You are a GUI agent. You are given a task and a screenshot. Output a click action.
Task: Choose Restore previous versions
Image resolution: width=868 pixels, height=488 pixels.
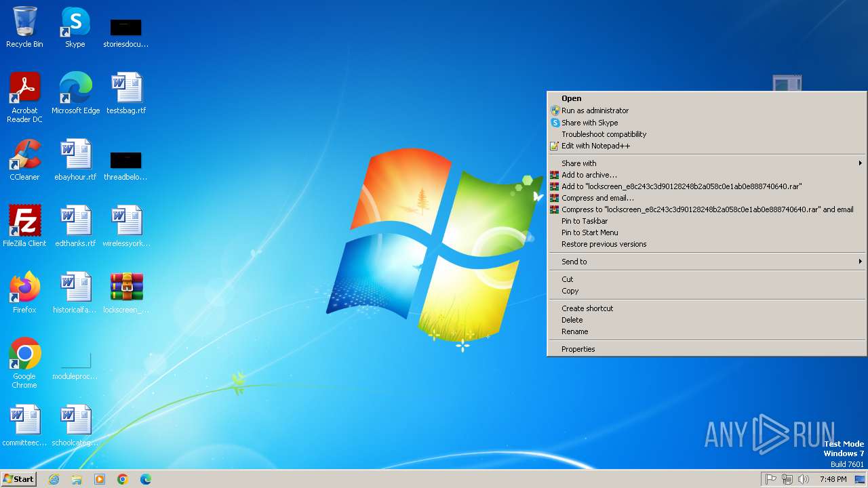point(707,244)
